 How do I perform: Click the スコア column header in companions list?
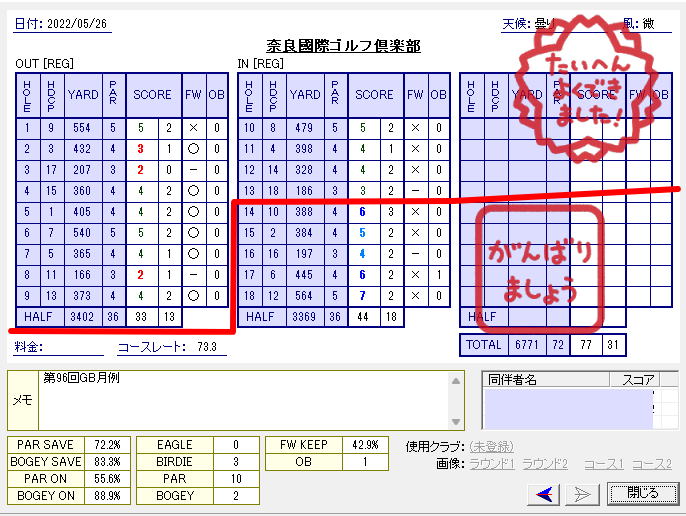tap(638, 379)
